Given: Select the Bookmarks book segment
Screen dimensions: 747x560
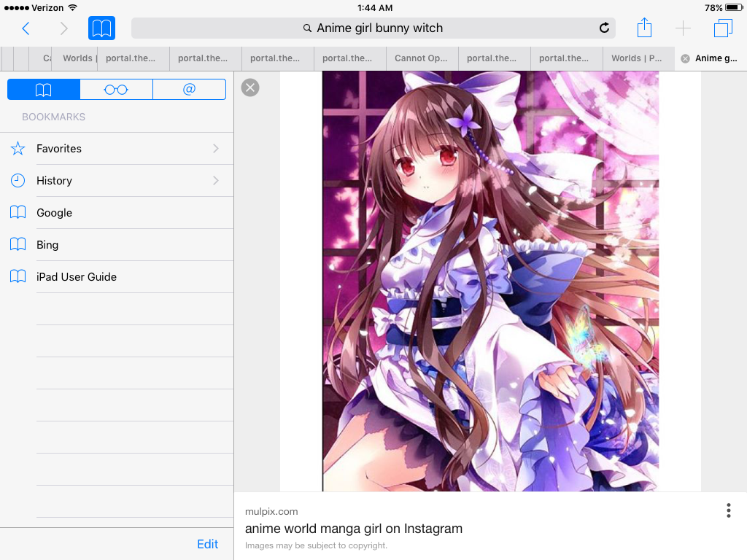Looking at the screenshot, I should pos(43,90).
